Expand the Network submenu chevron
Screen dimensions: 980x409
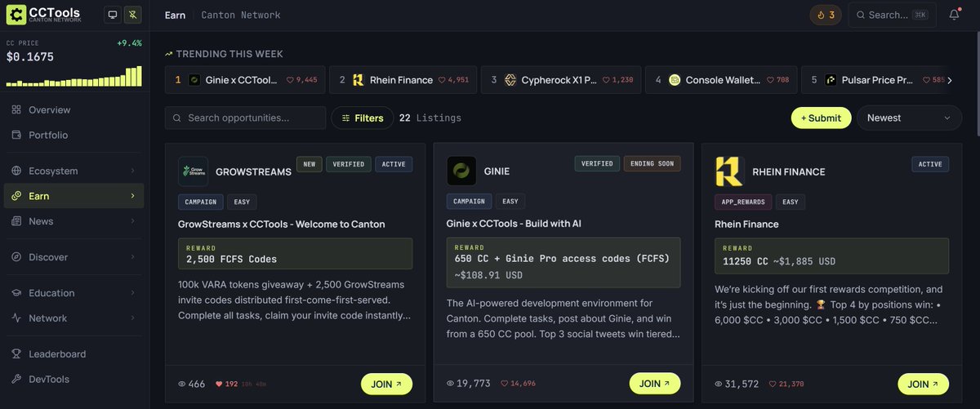click(132, 318)
